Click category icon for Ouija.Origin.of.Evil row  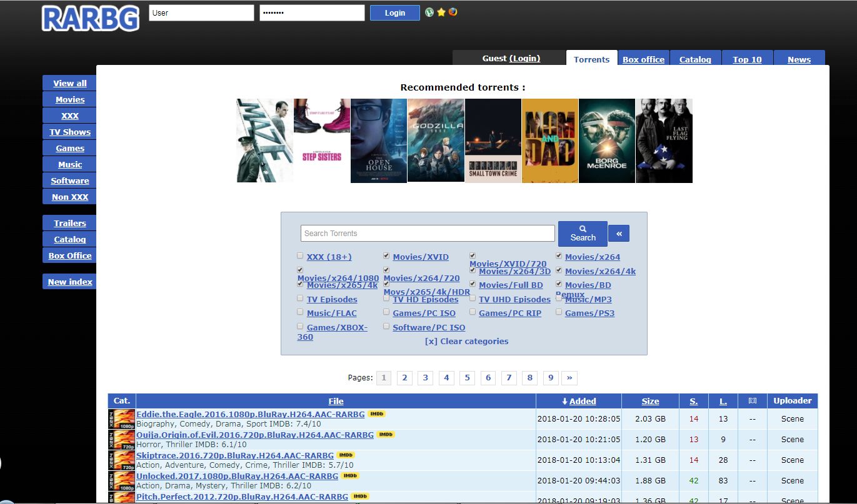pyautogui.click(x=121, y=440)
